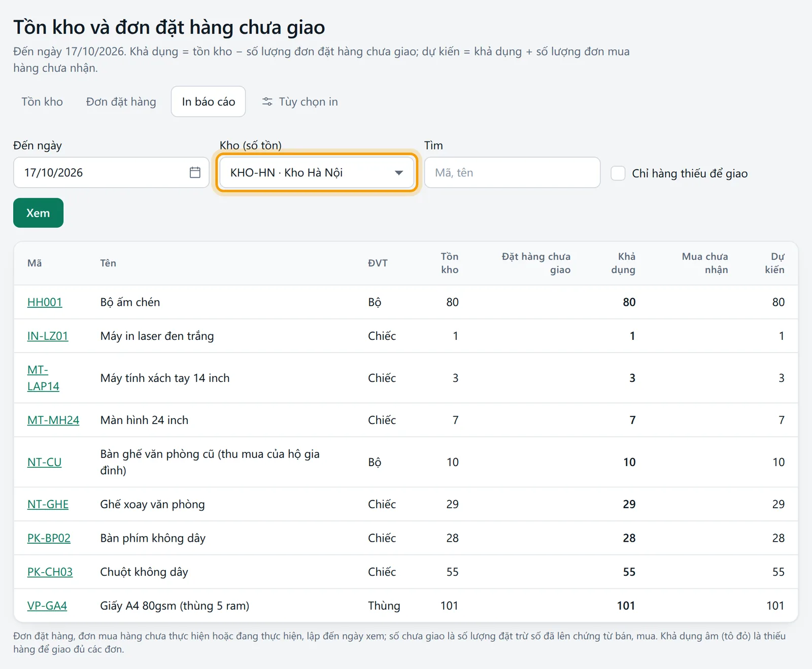Select the name 'Giấy A4 80gsm (thùng 5 ram)'
This screenshot has width=812, height=669.
(175, 606)
